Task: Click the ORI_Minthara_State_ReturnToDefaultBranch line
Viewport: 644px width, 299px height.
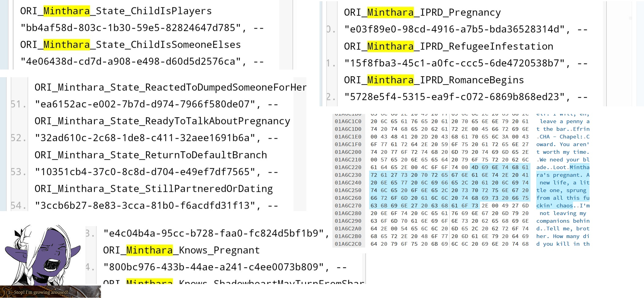Action: point(151,155)
